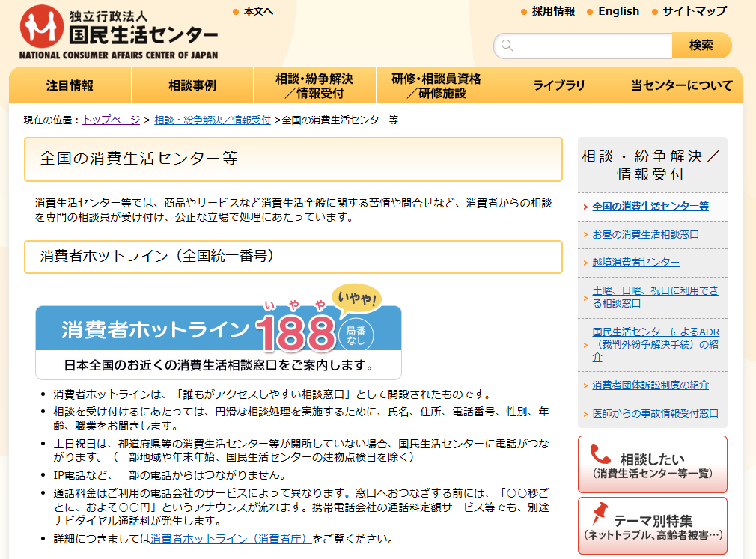Screen dimensions: 756x559
Task: Open the 注目情報 navigation tab
Action: click(x=70, y=85)
